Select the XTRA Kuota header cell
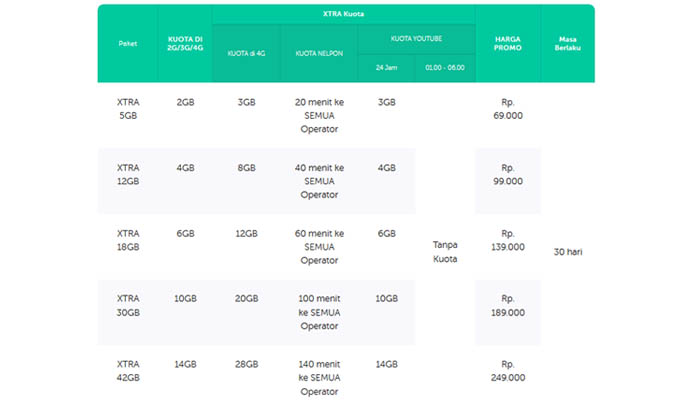The width and height of the screenshot is (700, 400). tap(343, 15)
